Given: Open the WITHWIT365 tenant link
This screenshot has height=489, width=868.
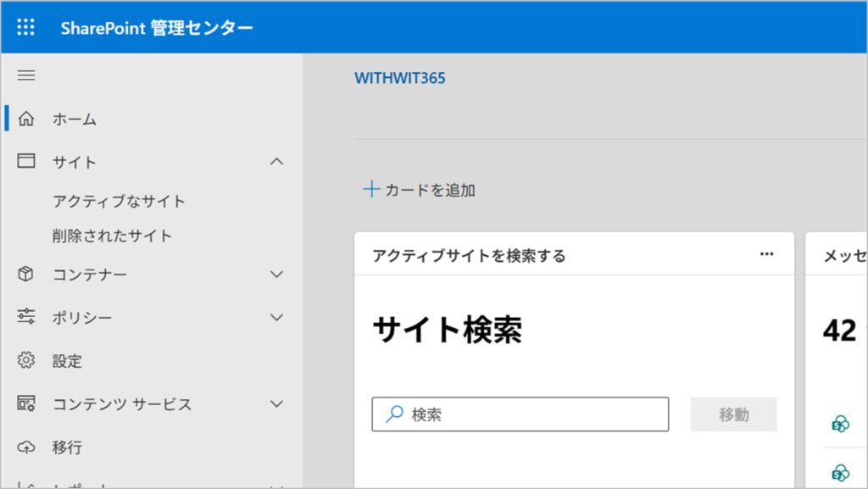Looking at the screenshot, I should coord(399,78).
